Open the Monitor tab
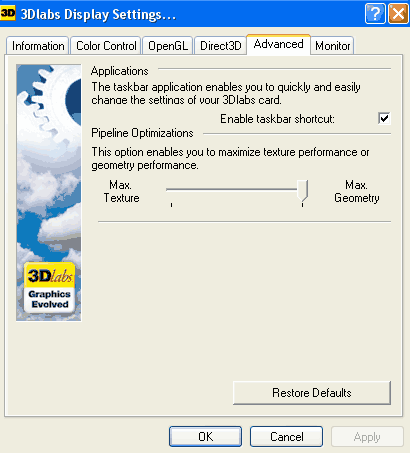 tap(332, 46)
